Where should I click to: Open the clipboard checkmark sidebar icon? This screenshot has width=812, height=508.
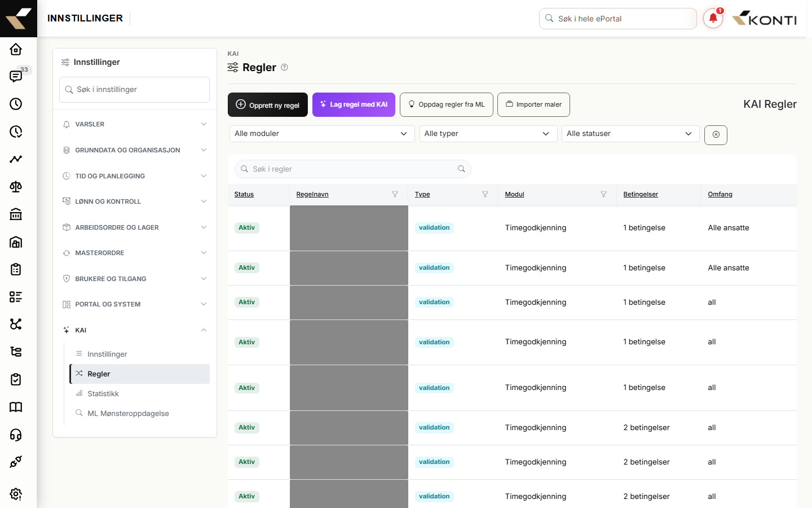click(16, 379)
